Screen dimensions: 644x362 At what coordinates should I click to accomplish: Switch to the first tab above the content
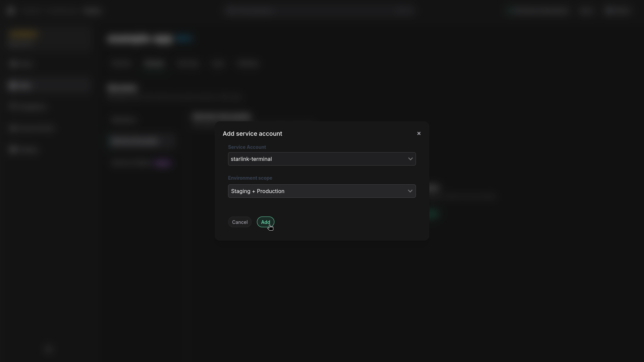coord(121,63)
